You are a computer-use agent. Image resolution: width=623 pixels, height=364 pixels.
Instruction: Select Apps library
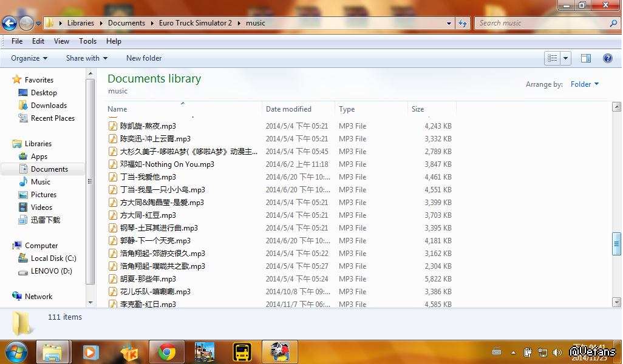(33, 157)
